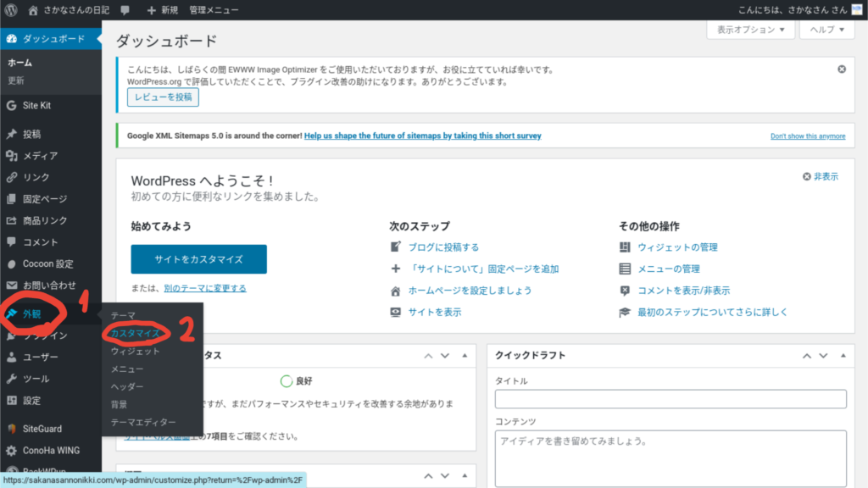
Task: Open ホームページを設定しましょう link
Action: 470,291
